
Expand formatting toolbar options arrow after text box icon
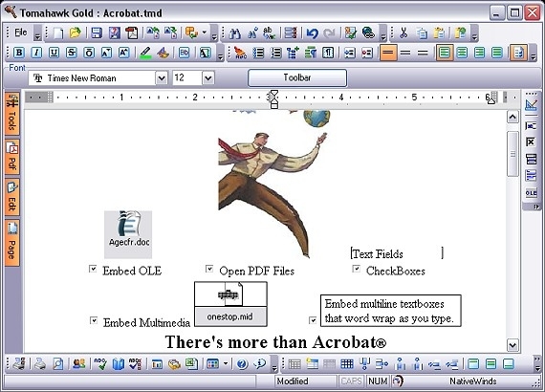click(x=220, y=54)
